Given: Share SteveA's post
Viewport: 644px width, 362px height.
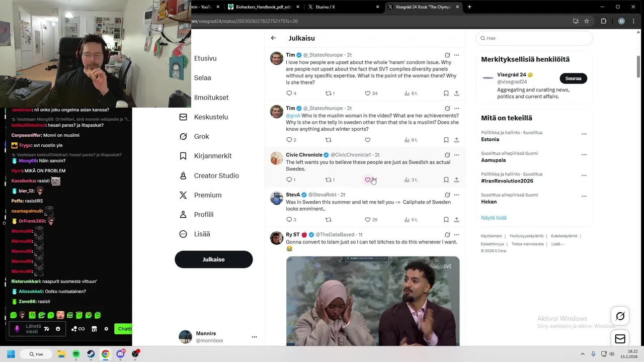Looking at the screenshot, I should (456, 220).
